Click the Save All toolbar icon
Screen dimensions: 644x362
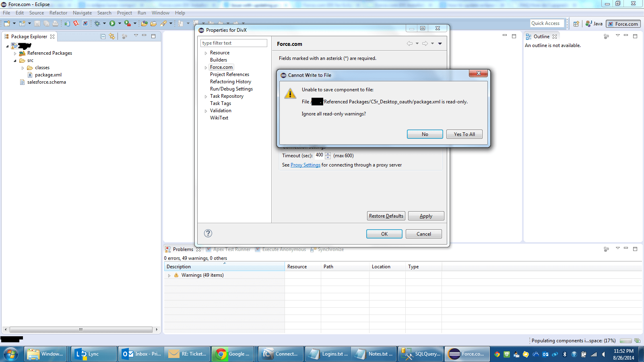tap(47, 23)
